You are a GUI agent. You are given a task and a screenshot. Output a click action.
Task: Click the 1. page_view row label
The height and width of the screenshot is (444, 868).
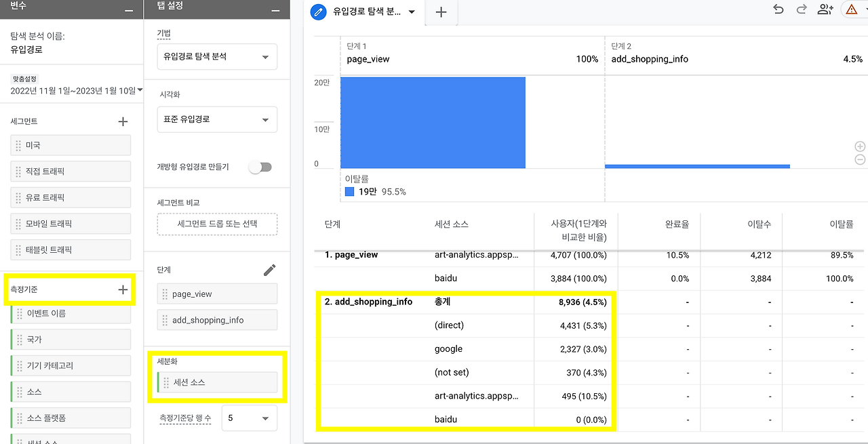pyautogui.click(x=351, y=255)
